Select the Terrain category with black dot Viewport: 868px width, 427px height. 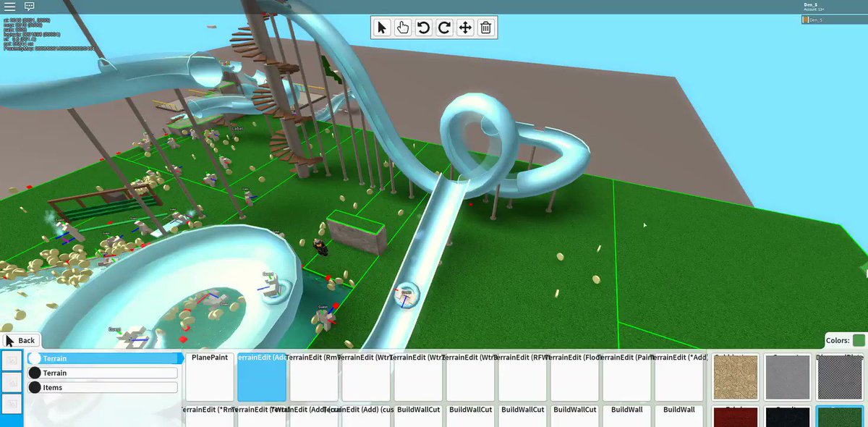coord(103,373)
